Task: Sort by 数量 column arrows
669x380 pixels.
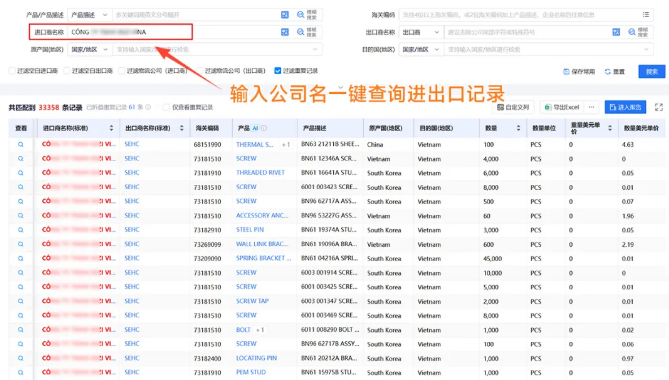Action: [x=518, y=128]
